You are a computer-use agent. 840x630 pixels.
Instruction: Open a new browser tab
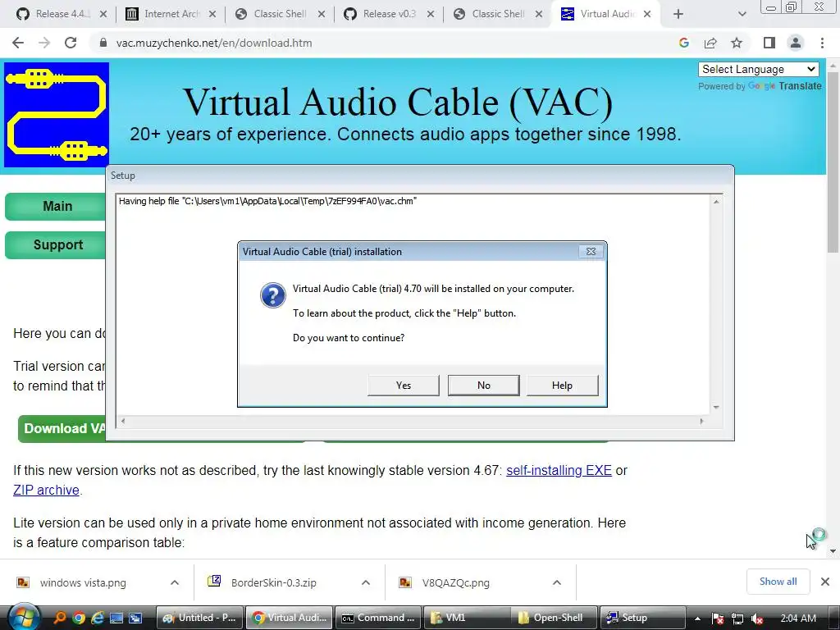pos(678,14)
